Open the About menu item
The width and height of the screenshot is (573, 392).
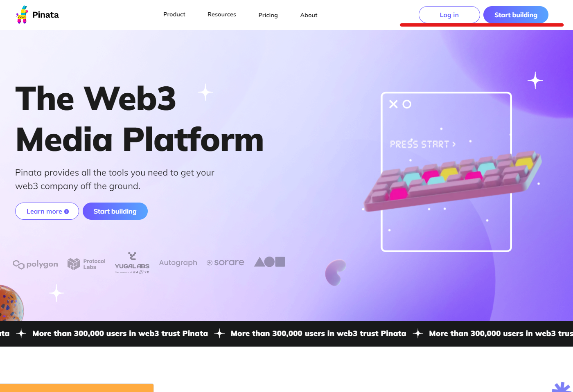coord(309,15)
